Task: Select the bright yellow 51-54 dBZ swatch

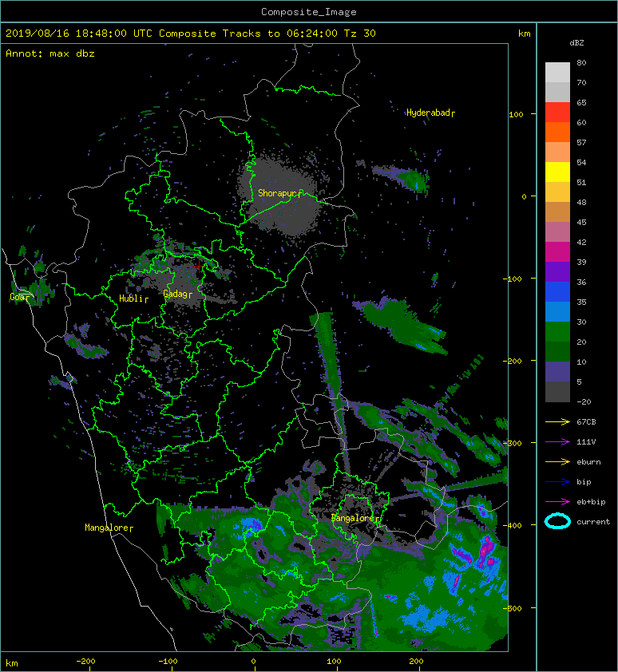Action: pos(557,172)
